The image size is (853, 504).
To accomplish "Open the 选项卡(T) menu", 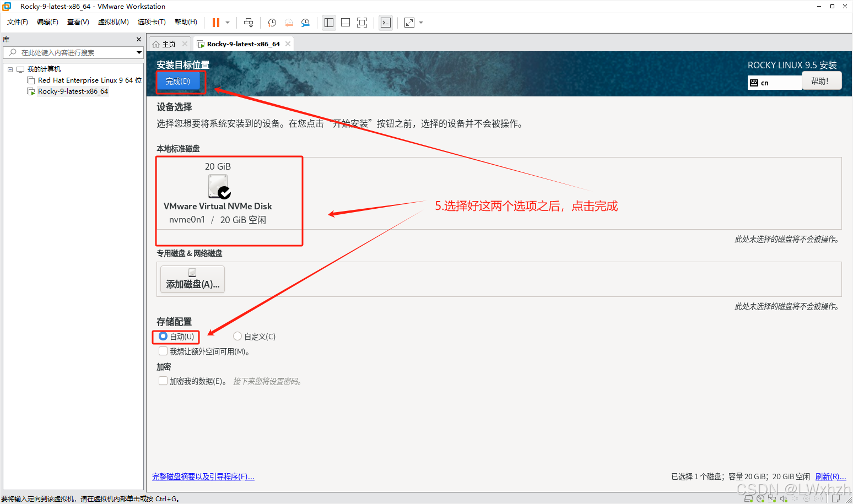I will pos(152,22).
